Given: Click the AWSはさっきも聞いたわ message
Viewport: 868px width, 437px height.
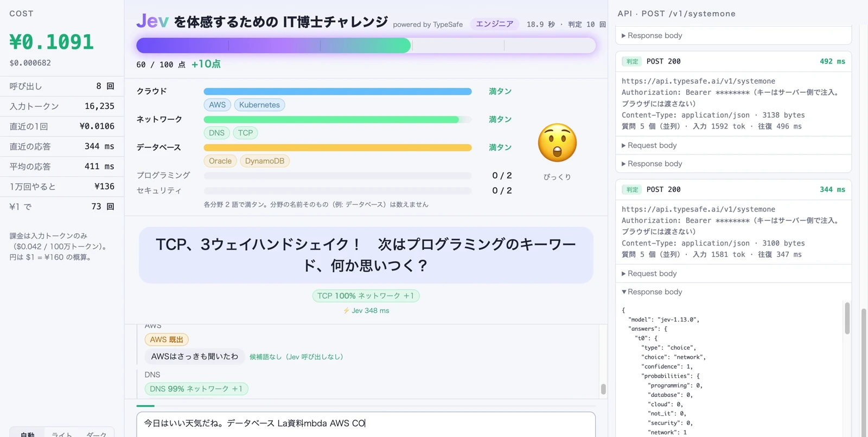Looking at the screenshot, I should click(195, 357).
